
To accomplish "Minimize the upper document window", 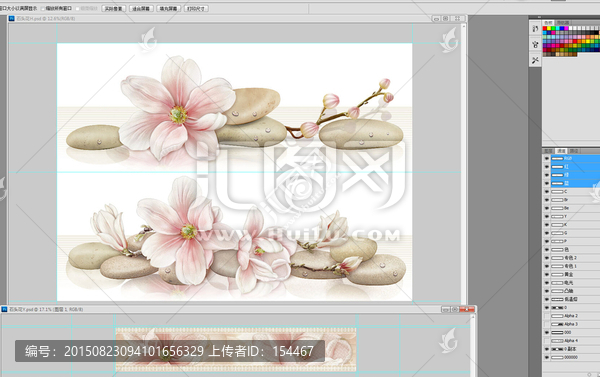I will coord(436,18).
